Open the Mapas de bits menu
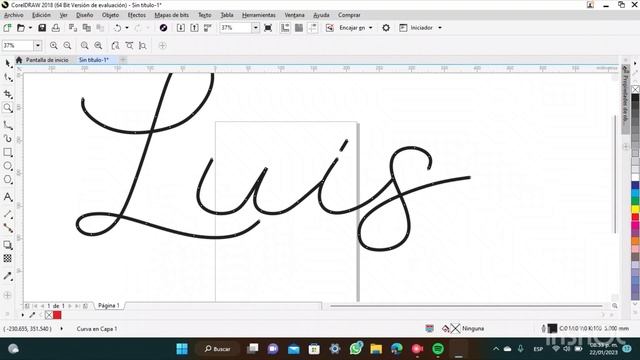This screenshot has height=360, width=640. click(x=171, y=15)
